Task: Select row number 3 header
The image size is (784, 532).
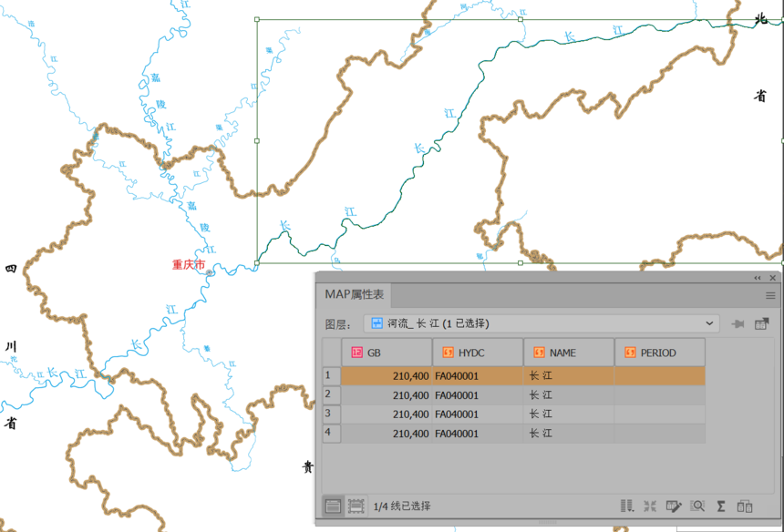Action: [x=332, y=414]
